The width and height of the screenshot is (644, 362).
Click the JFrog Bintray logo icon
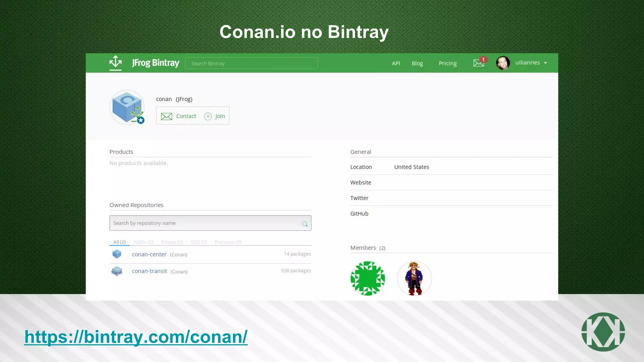115,63
